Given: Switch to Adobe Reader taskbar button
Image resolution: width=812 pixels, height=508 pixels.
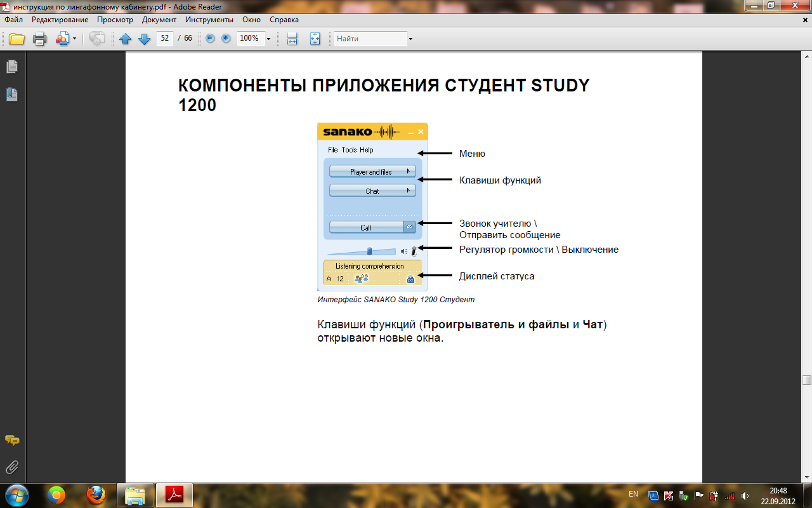Looking at the screenshot, I should (x=174, y=495).
